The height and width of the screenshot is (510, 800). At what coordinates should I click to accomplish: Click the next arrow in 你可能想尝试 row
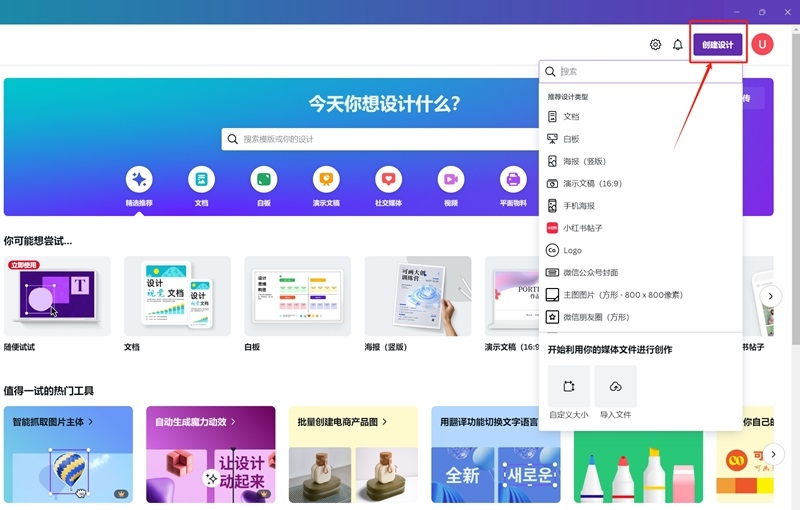point(770,296)
